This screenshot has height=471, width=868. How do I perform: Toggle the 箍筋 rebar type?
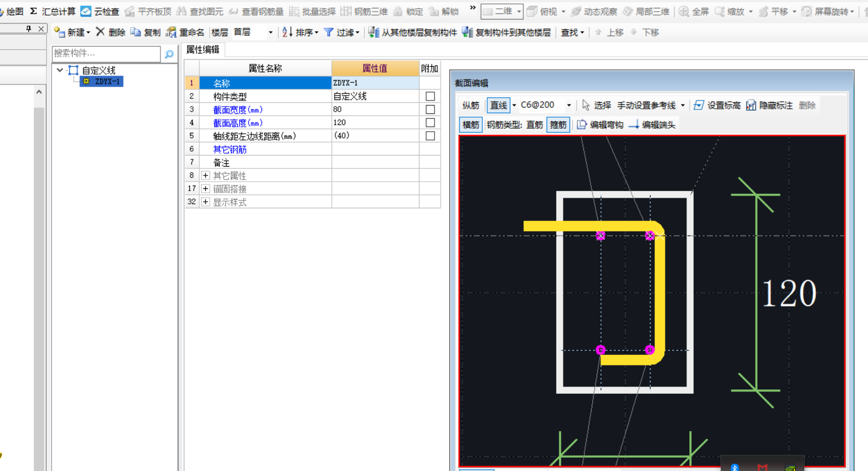pyautogui.click(x=558, y=125)
